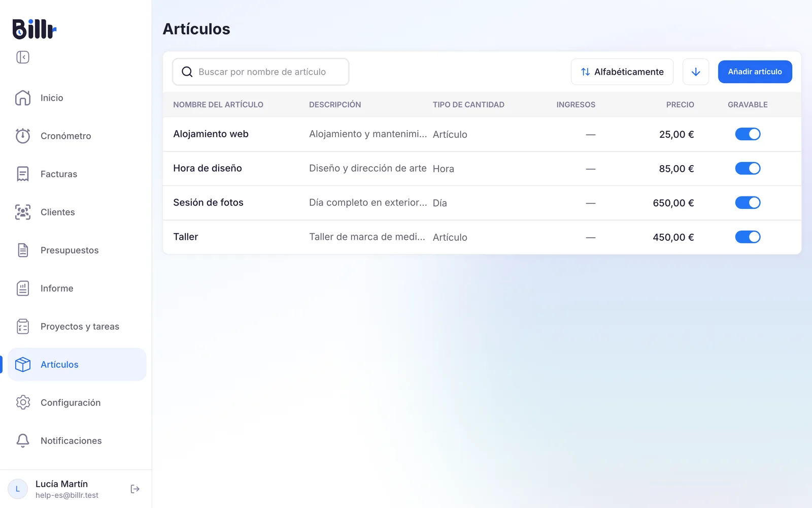812x508 pixels.
Task: Click Lucía Martín's avatar
Action: (18, 489)
